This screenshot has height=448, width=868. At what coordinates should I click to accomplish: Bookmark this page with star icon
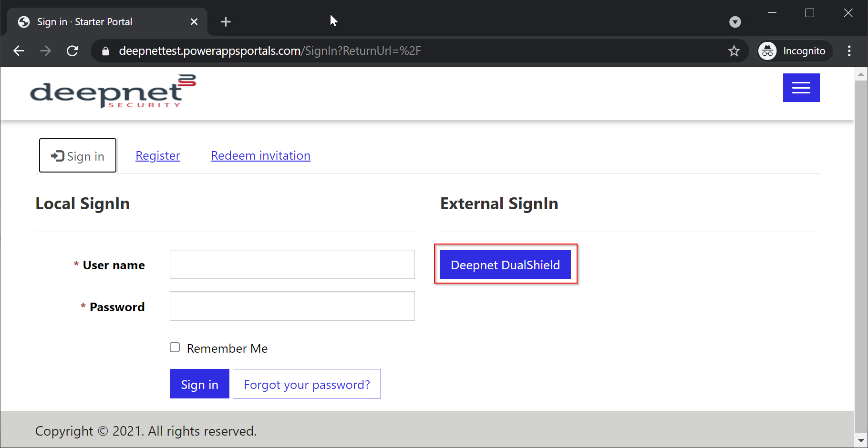pyautogui.click(x=734, y=51)
